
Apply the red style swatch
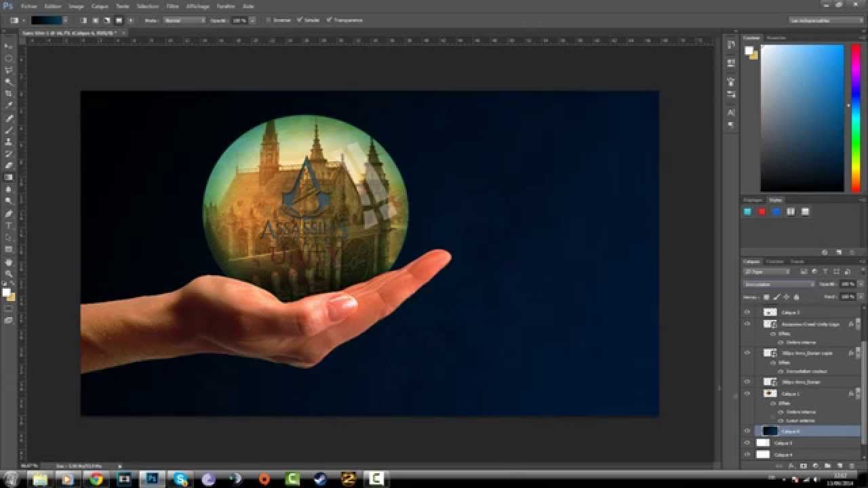click(x=762, y=211)
